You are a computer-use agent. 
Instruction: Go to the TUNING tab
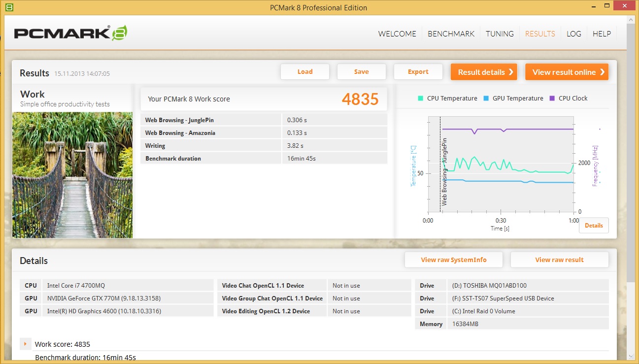coord(500,34)
